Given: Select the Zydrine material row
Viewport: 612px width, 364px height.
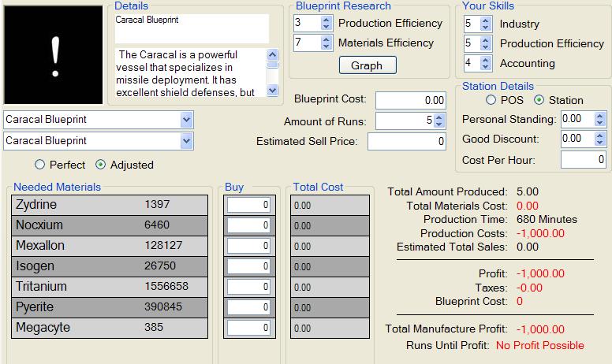Looking at the screenshot, I should click(110, 205).
